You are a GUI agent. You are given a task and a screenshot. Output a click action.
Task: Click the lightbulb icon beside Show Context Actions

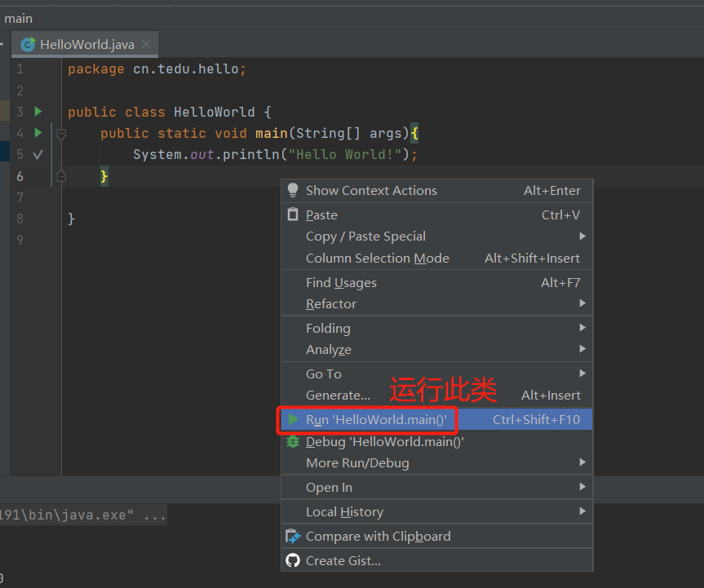[x=293, y=190]
